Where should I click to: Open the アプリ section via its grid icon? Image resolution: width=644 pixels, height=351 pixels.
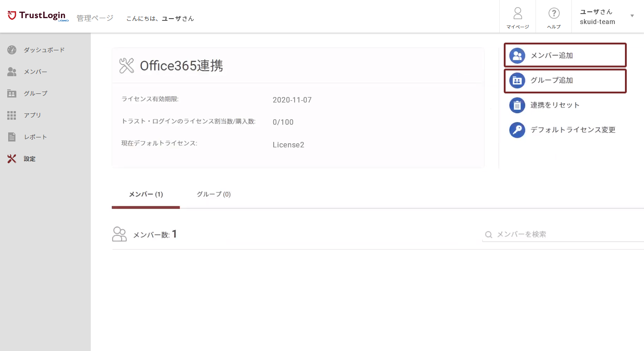coord(11,115)
